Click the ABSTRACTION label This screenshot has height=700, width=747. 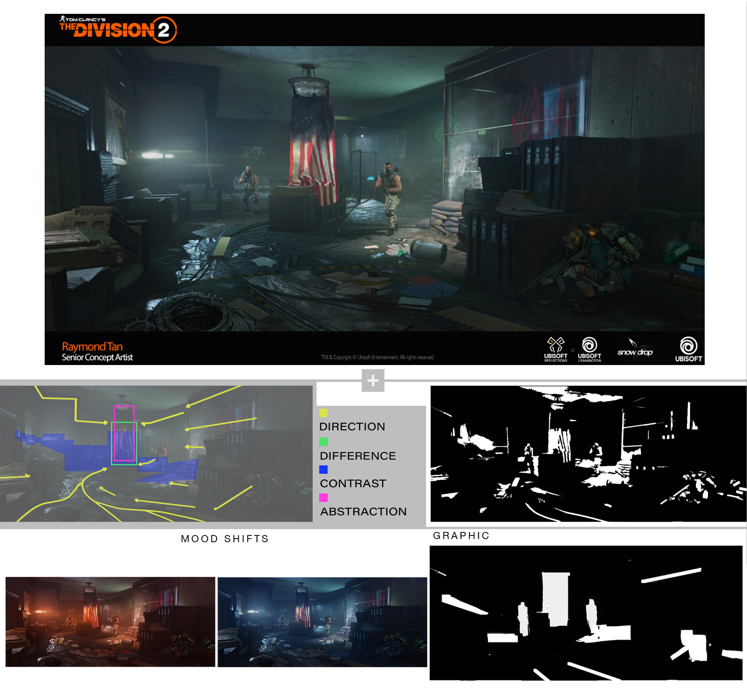[363, 512]
